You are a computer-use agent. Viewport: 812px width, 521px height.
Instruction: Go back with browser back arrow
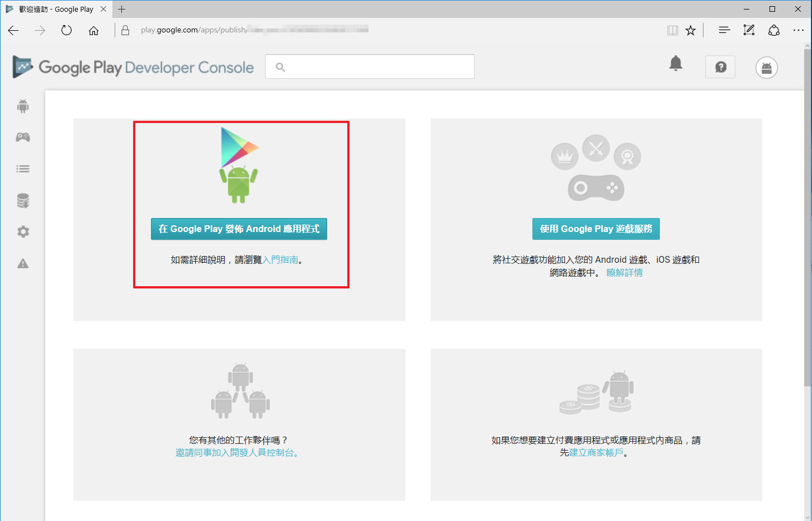(x=13, y=30)
